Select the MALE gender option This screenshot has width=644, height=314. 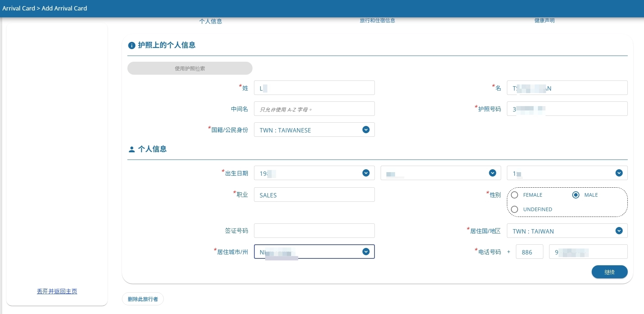point(576,195)
